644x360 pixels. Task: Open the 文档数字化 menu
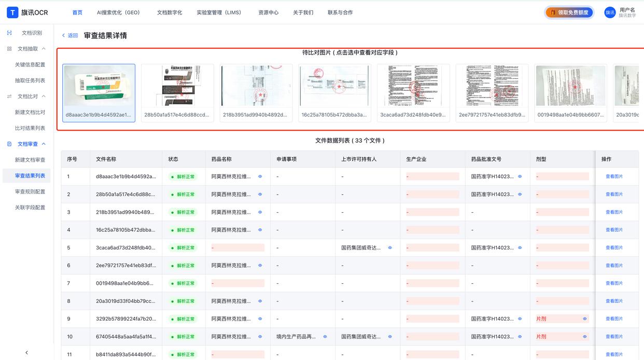[170, 12]
